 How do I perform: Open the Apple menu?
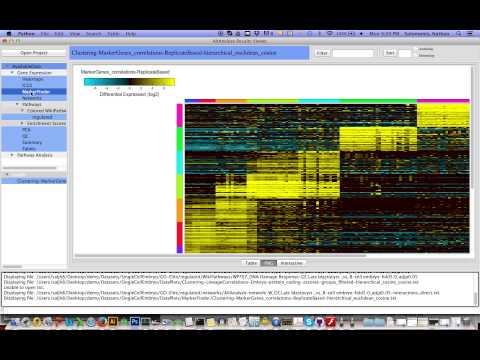pyautogui.click(x=9, y=34)
